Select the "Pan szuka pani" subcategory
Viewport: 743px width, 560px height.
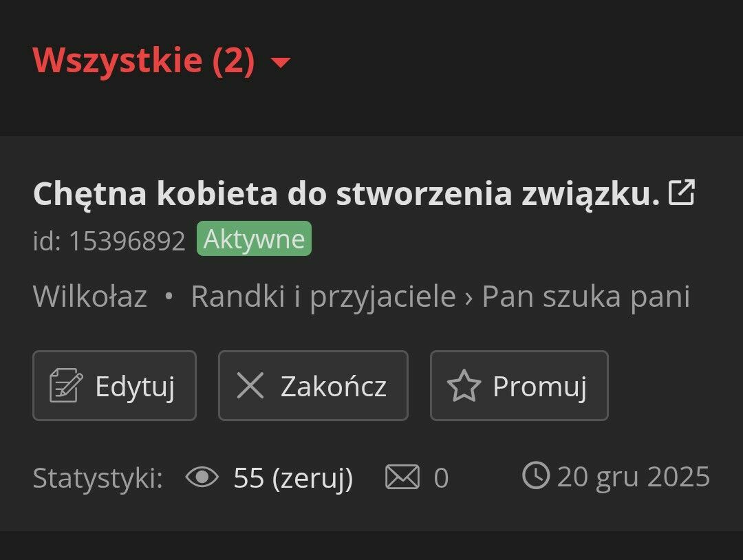coord(585,297)
